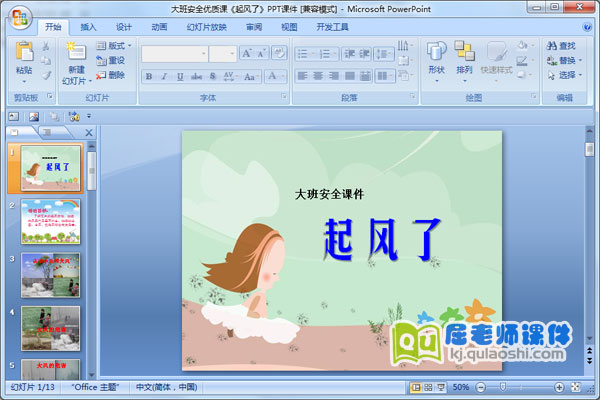The width and height of the screenshot is (600, 400).
Task: Align text right
Action: (x=334, y=76)
